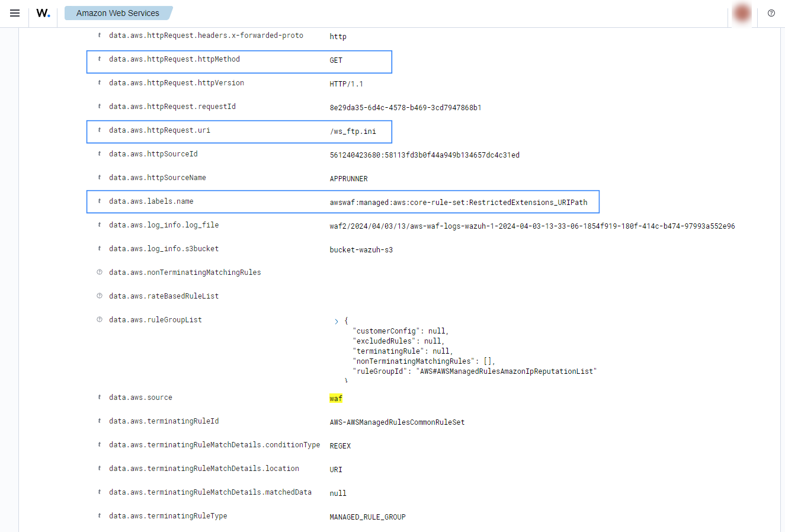Open the hamburger navigation menu
Screen dimensions: 785x532
15,13
